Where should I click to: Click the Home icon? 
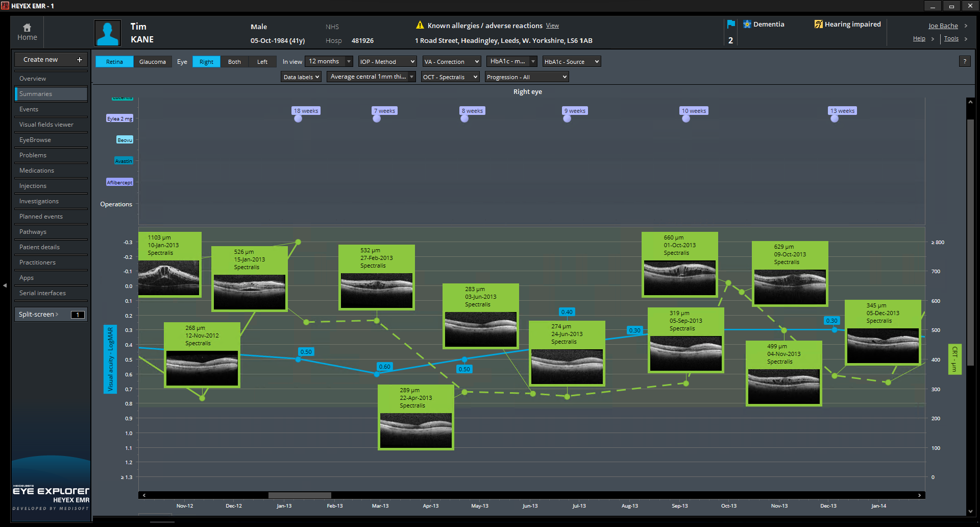coord(27,28)
